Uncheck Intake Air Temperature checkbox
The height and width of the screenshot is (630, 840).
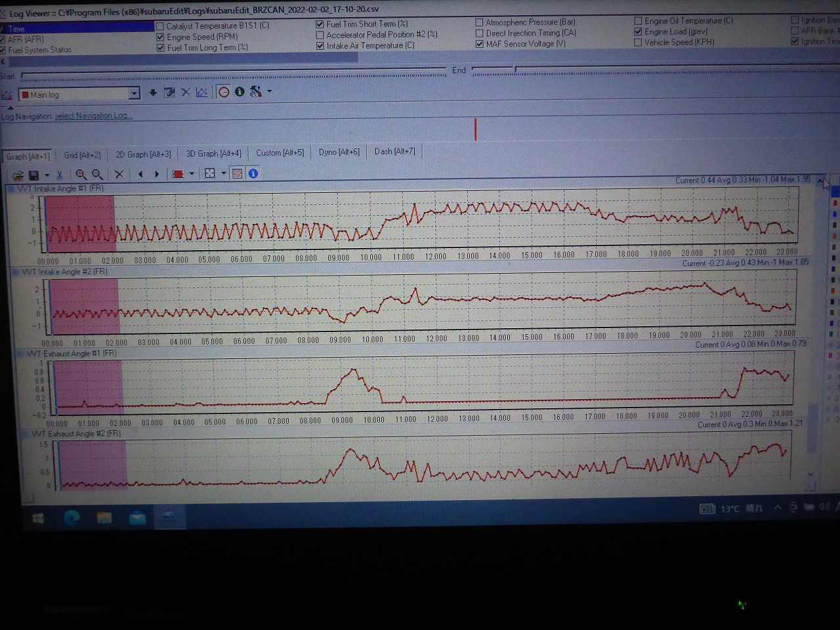[320, 46]
